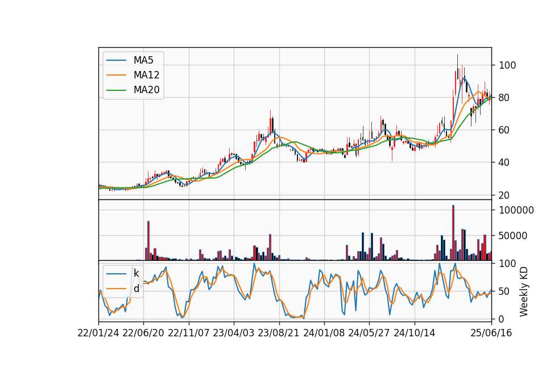Screen dimensions: 546x392
Task: Click the 25/06/16 date tick label
Action: (x=491, y=333)
